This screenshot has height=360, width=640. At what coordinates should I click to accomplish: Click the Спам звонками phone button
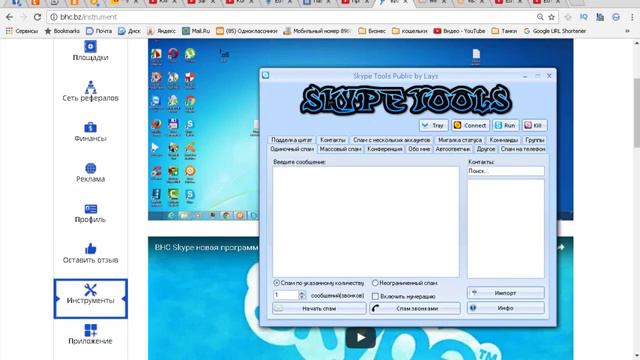point(415,309)
